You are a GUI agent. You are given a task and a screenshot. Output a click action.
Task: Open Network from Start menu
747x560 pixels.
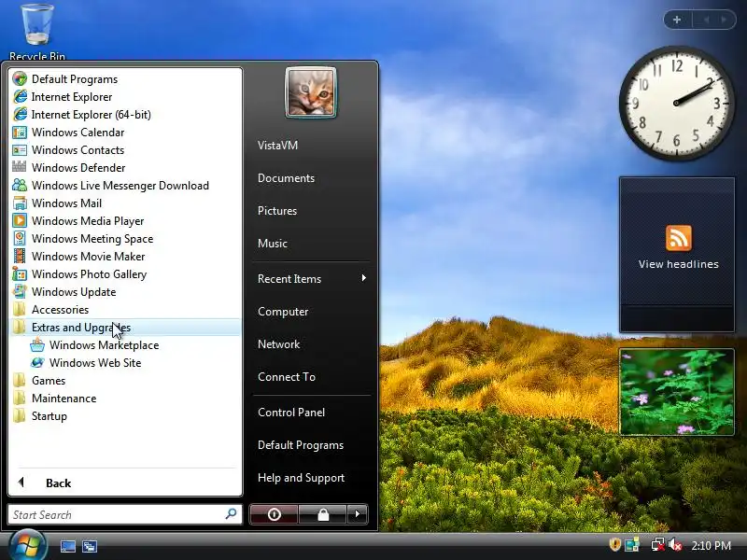278,343
